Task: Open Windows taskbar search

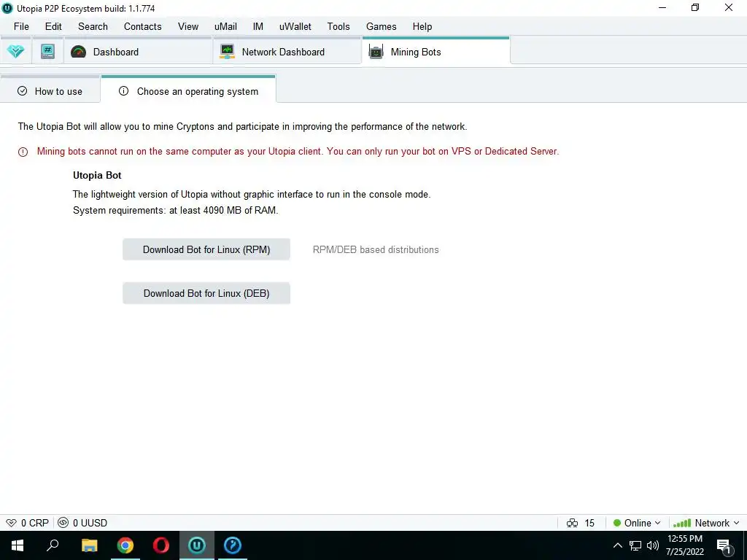Action: pyautogui.click(x=53, y=545)
